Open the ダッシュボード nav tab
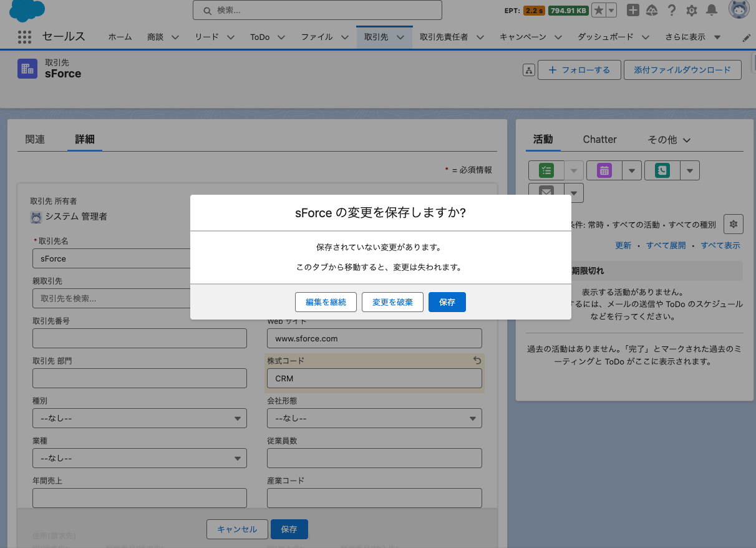Screen dimensions: 756x548 [606, 37]
